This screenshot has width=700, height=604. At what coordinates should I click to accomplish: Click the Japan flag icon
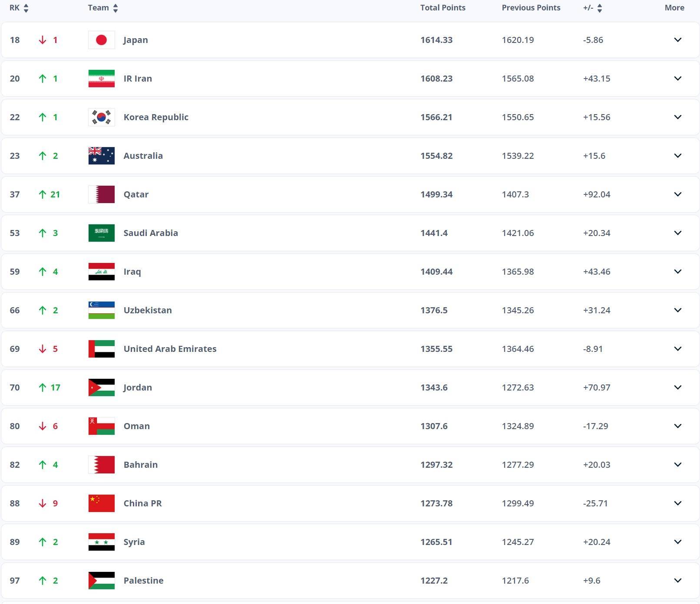point(101,40)
